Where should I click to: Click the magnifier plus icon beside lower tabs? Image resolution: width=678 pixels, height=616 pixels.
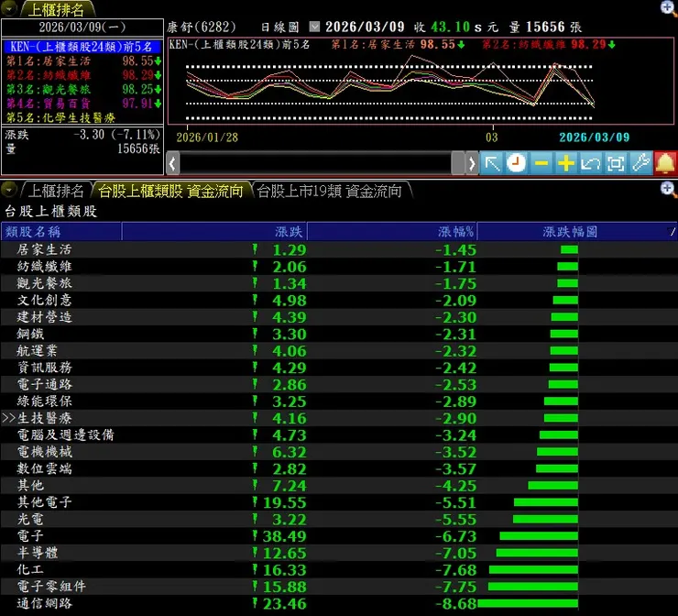click(669, 189)
